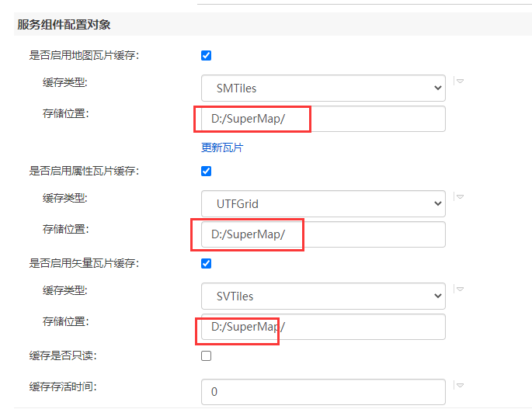Focus the 缓存存活时间 input showing 0

(323, 392)
